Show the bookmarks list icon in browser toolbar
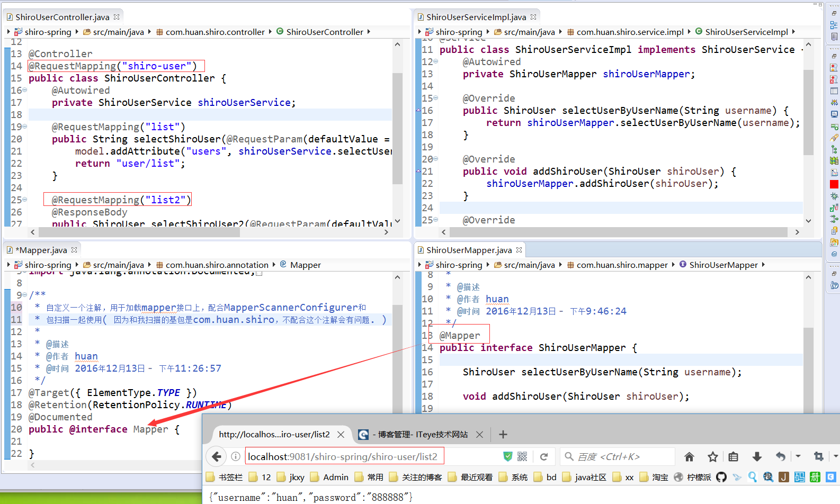The image size is (840, 504). (x=734, y=456)
